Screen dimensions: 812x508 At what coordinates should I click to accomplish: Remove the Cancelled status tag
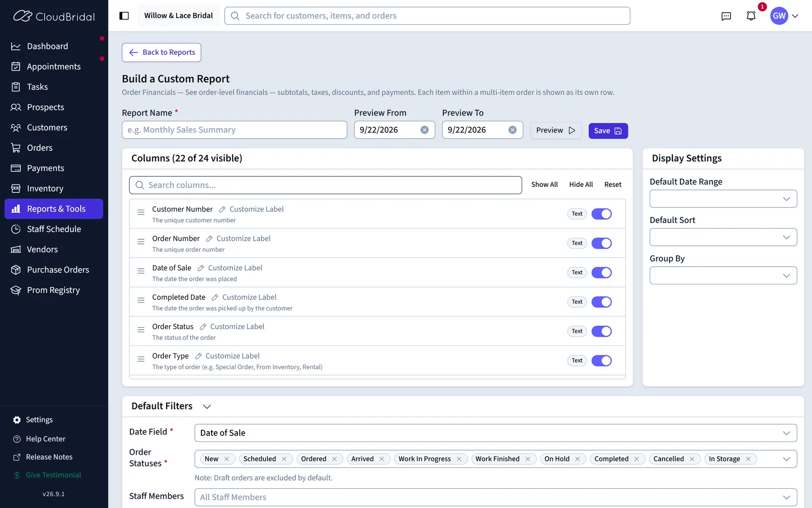click(x=692, y=459)
